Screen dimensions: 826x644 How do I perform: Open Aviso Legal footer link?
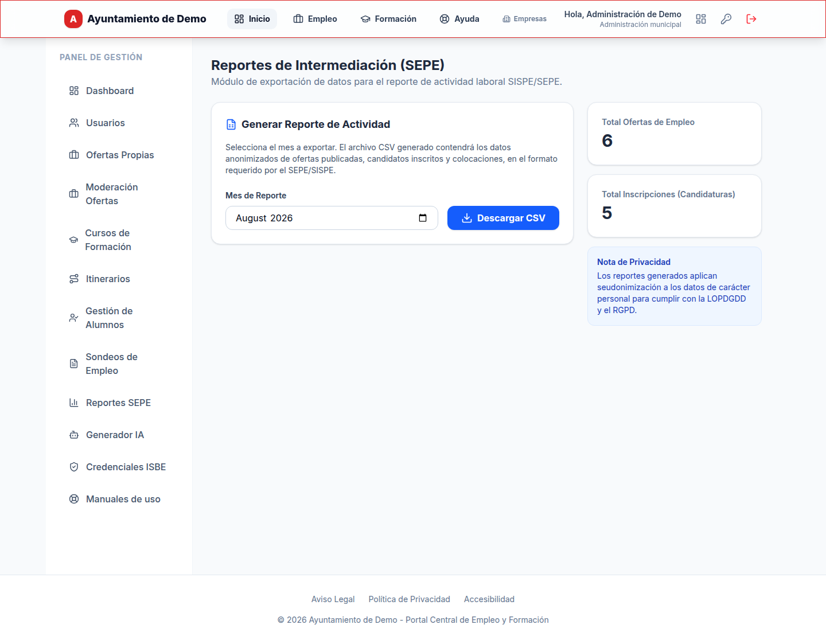click(x=333, y=599)
